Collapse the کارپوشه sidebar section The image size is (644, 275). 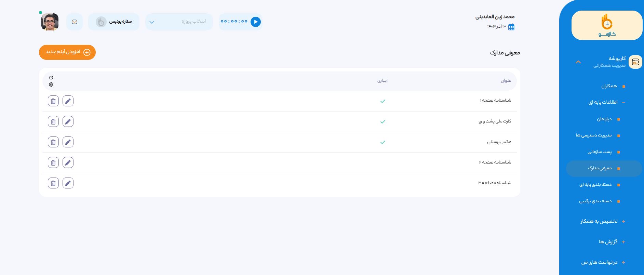tap(578, 62)
